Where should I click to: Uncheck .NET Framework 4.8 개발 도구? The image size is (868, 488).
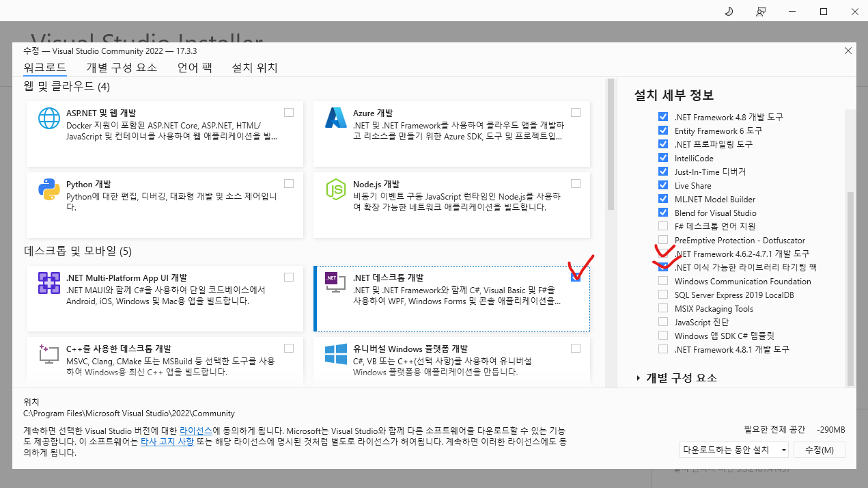pyautogui.click(x=662, y=117)
